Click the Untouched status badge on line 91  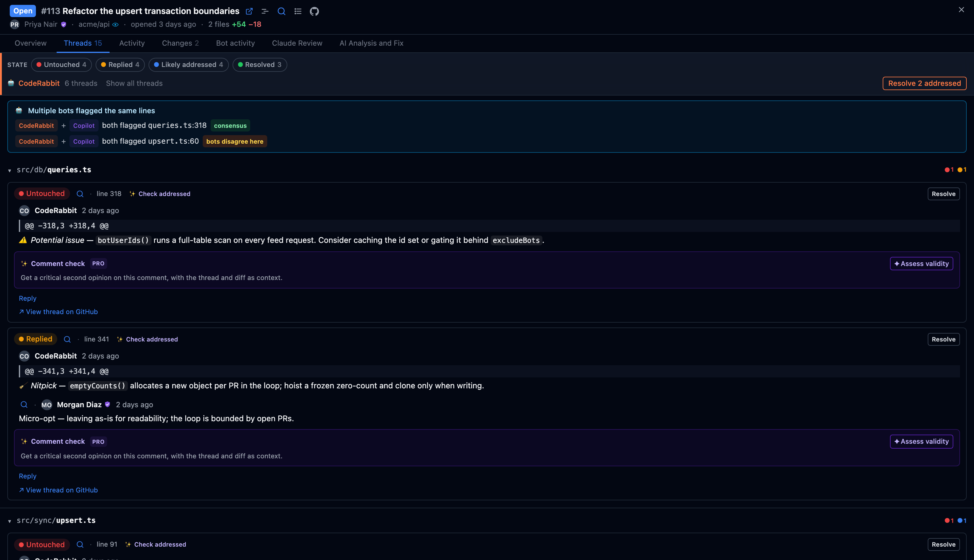coord(42,544)
